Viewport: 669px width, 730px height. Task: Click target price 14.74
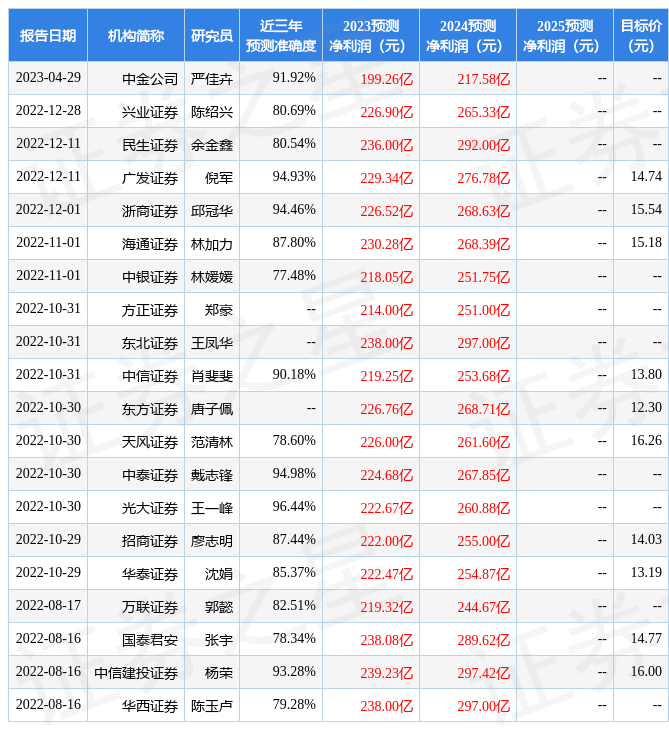click(x=646, y=176)
